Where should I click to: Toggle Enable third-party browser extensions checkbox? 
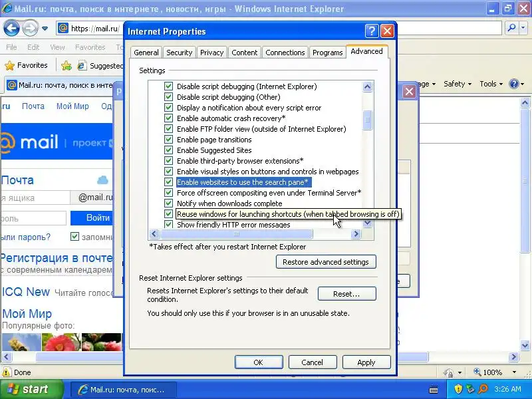(169, 160)
